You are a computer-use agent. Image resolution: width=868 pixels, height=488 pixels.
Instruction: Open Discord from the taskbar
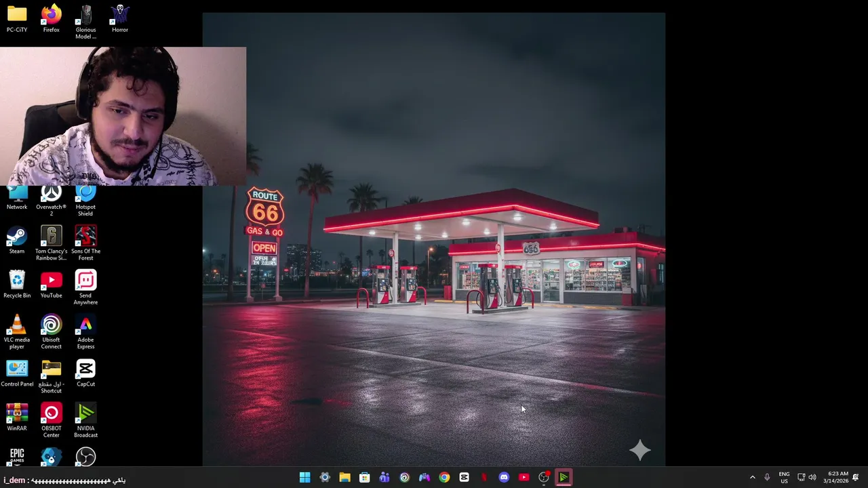click(x=504, y=477)
